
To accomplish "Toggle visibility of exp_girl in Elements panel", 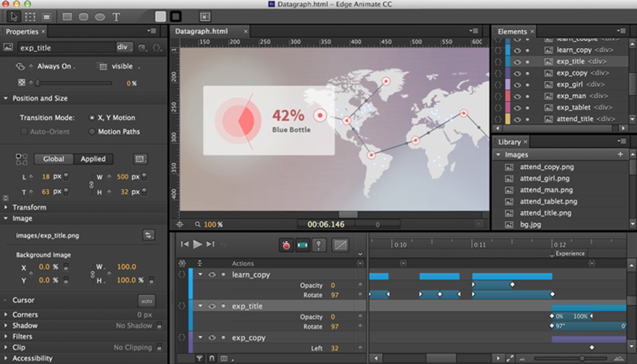I will coord(517,84).
